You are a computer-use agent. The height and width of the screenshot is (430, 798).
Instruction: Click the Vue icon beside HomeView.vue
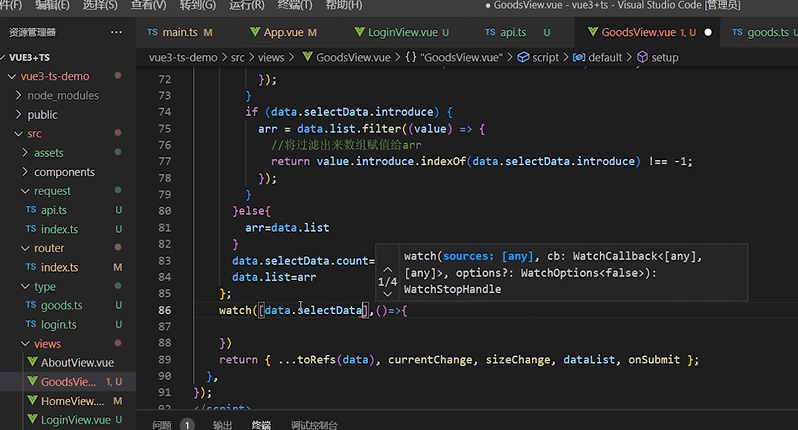32,400
